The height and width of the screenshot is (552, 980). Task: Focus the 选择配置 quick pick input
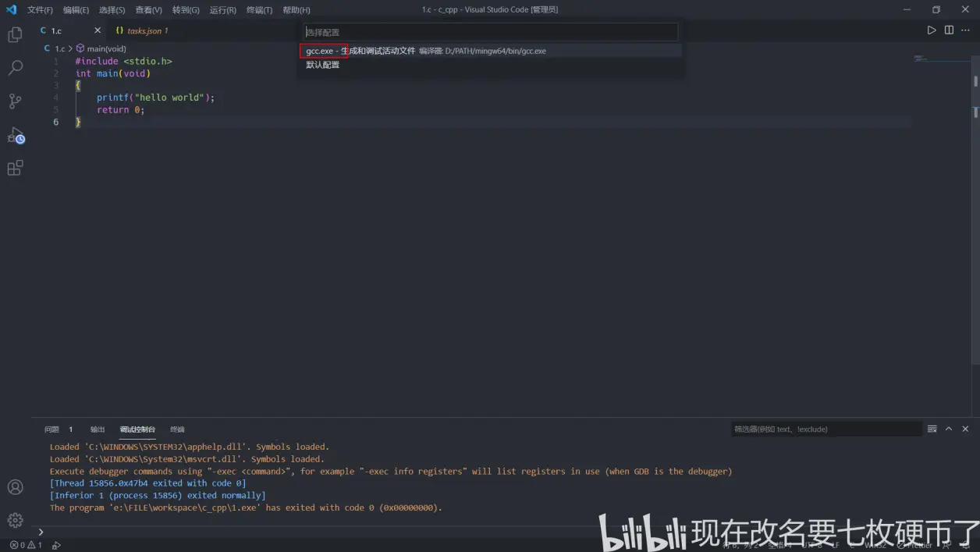[x=491, y=32]
